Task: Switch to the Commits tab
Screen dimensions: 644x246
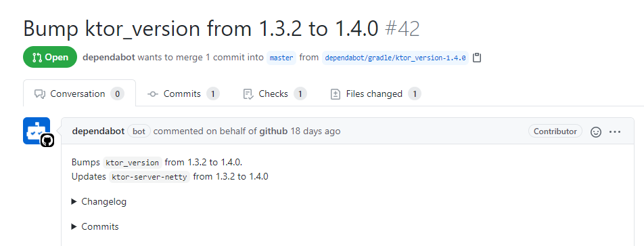Action: click(183, 94)
